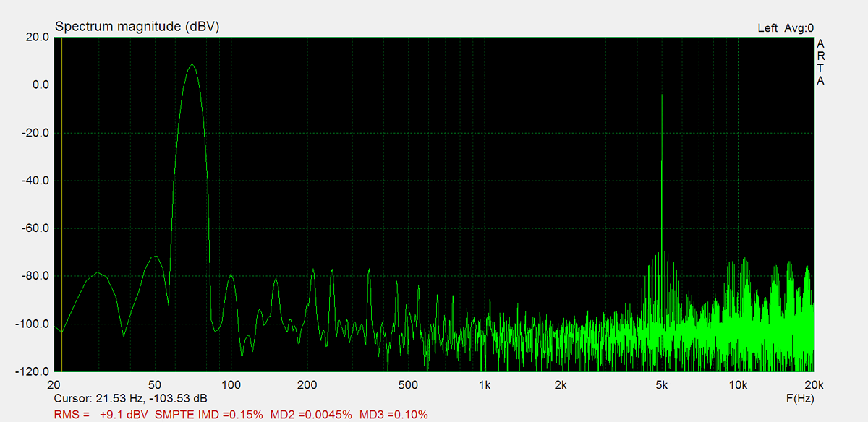Click the "MD3 =0.10%" result

pos(393,415)
